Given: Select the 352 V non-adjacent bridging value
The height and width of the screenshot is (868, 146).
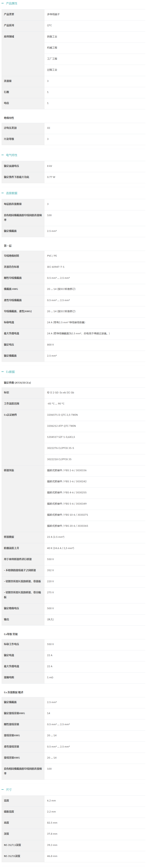Looking at the screenshot, I should tap(50, 571).
